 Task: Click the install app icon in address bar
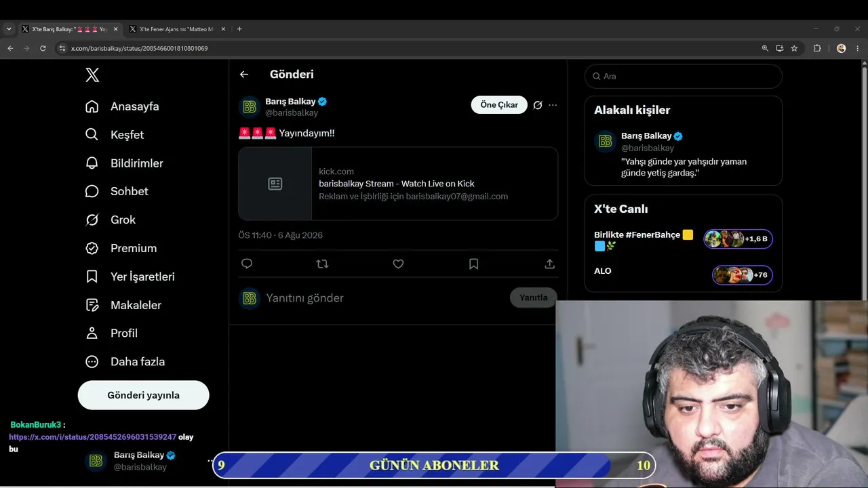tap(780, 48)
